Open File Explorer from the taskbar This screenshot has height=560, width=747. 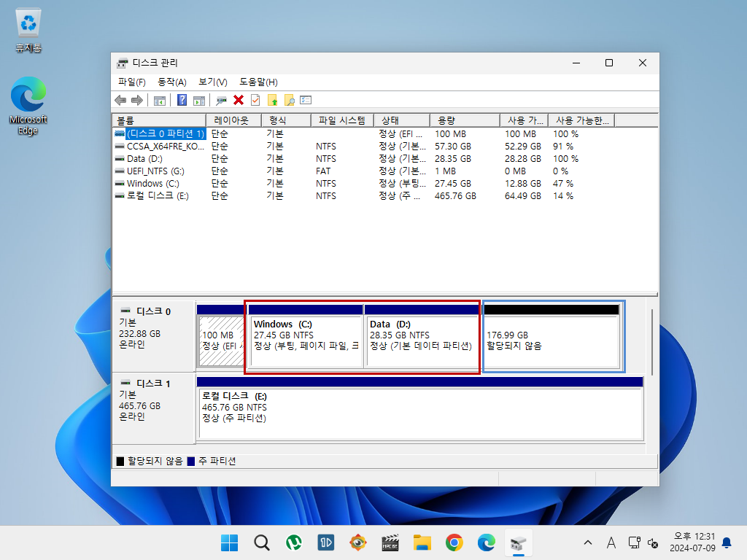(x=422, y=542)
